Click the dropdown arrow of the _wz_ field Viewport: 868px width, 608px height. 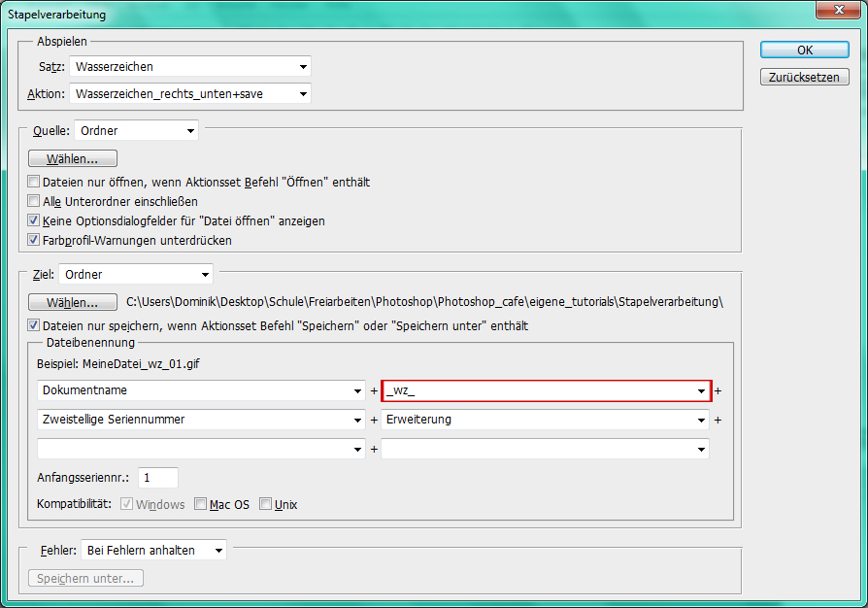point(701,391)
